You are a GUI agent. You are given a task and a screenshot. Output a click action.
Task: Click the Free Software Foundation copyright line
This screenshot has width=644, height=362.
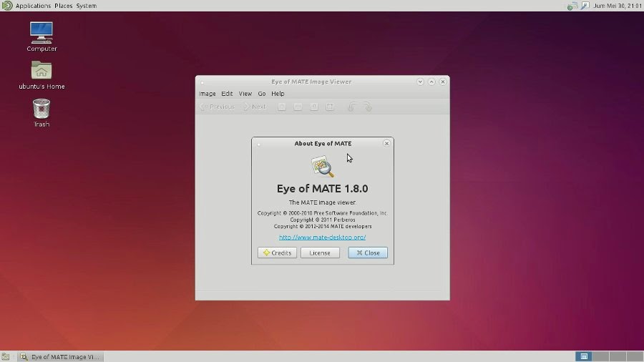click(323, 213)
